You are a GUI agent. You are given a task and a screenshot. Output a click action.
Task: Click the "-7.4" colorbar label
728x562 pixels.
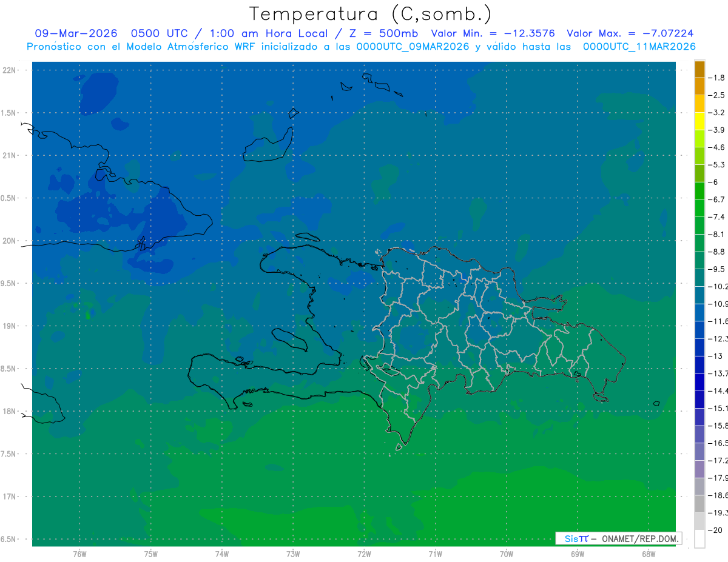coord(716,217)
